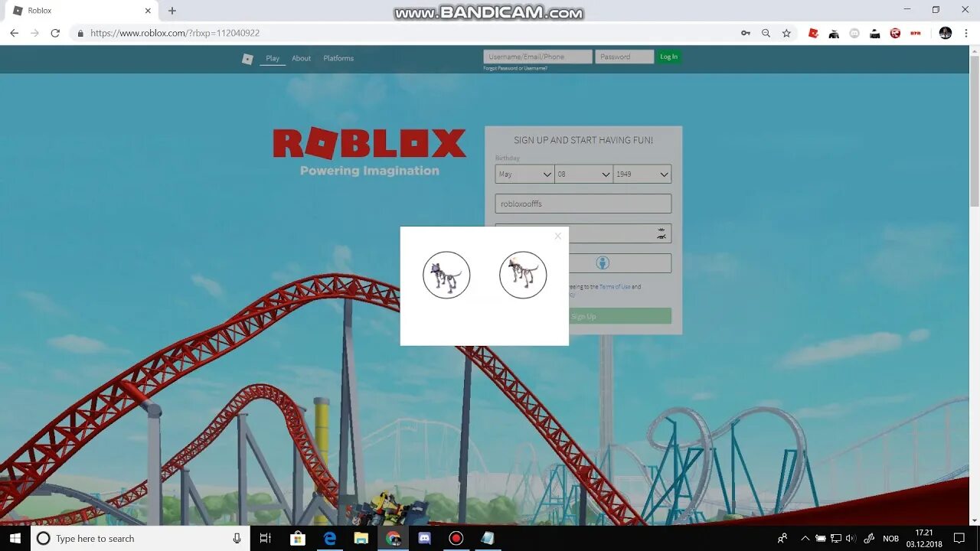Open the Platforms tab in site header
Viewport: 980px width, 551px height.
coord(338,58)
